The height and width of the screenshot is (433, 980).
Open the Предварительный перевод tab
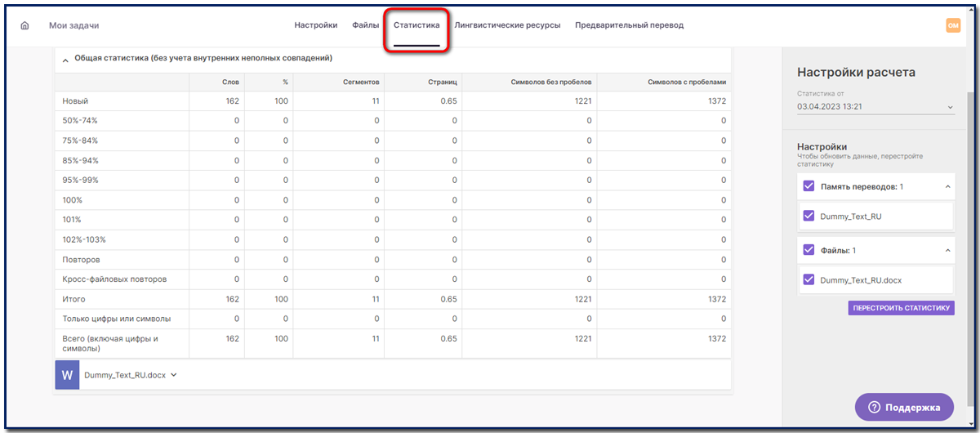click(629, 25)
